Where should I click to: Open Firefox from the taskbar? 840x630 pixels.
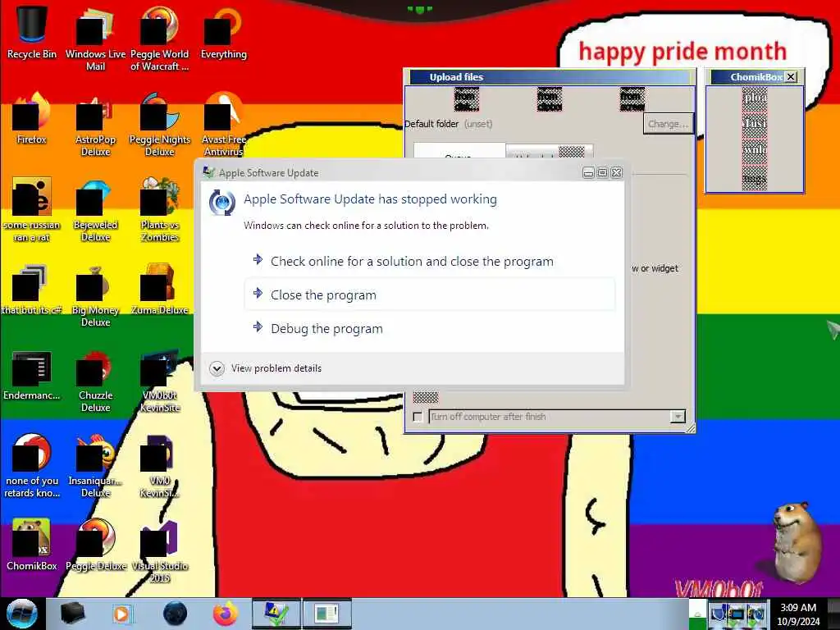(x=226, y=614)
